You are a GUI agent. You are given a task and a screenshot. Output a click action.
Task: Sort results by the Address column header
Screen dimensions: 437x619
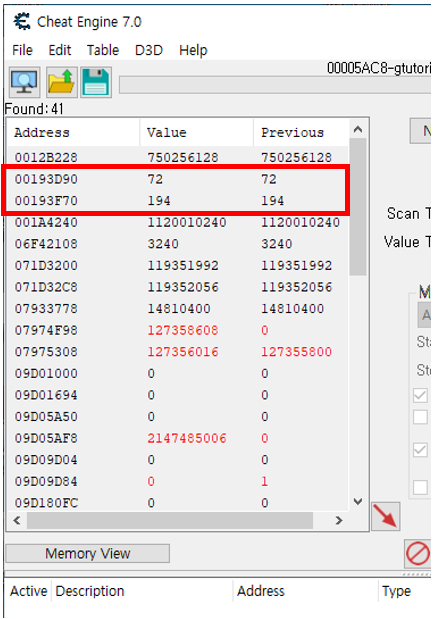tap(73, 133)
